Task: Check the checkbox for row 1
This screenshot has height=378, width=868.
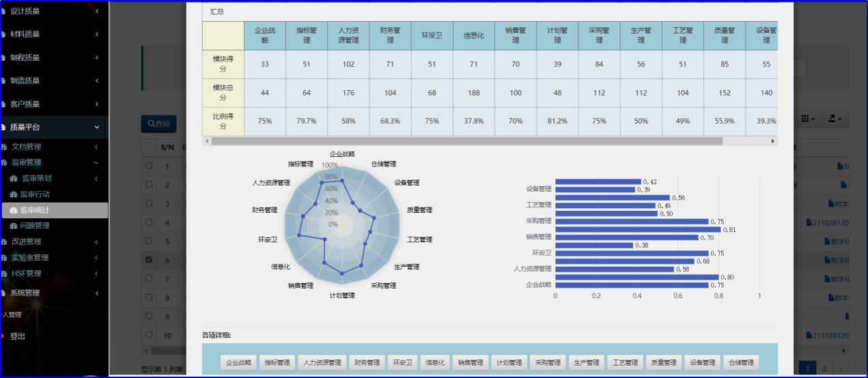Action: (x=149, y=166)
